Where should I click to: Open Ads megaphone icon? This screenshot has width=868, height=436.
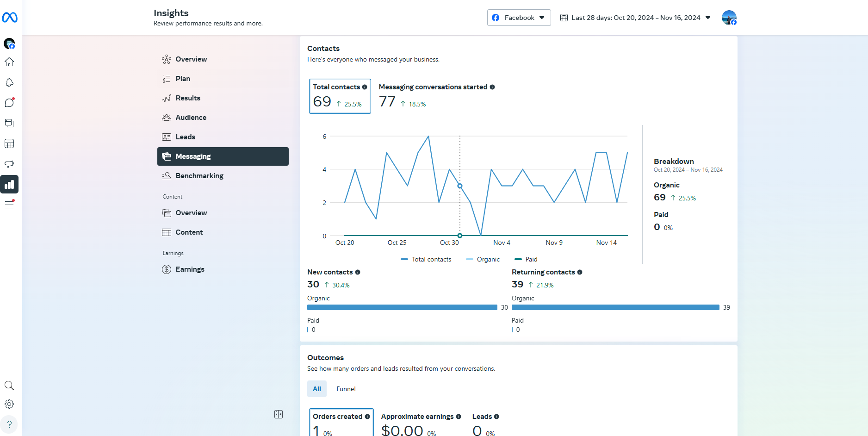(x=9, y=164)
